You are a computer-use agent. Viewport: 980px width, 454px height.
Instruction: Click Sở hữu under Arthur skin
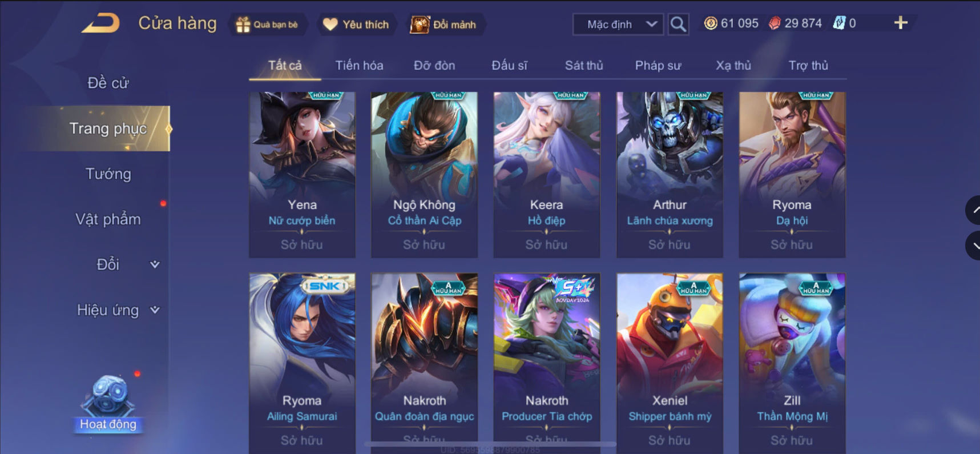coord(670,244)
